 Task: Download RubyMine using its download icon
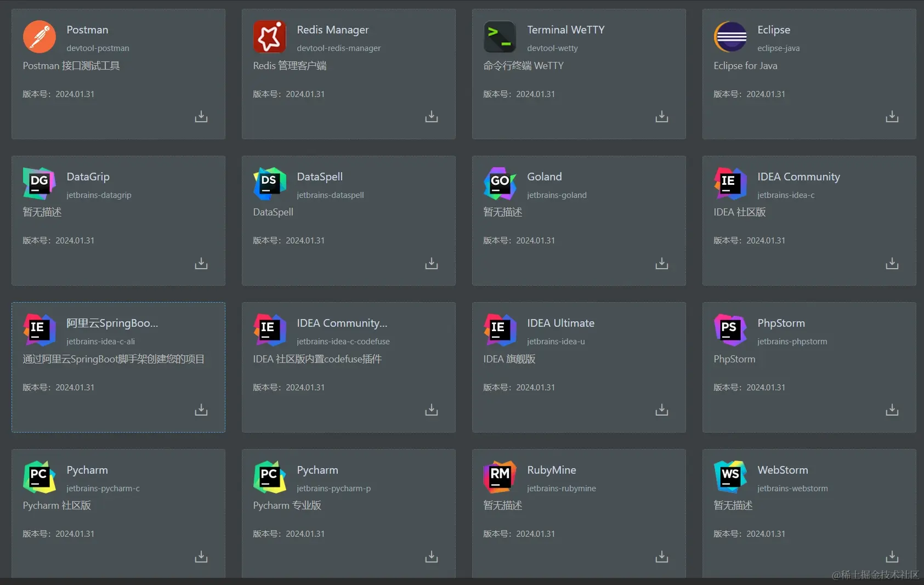[662, 557]
